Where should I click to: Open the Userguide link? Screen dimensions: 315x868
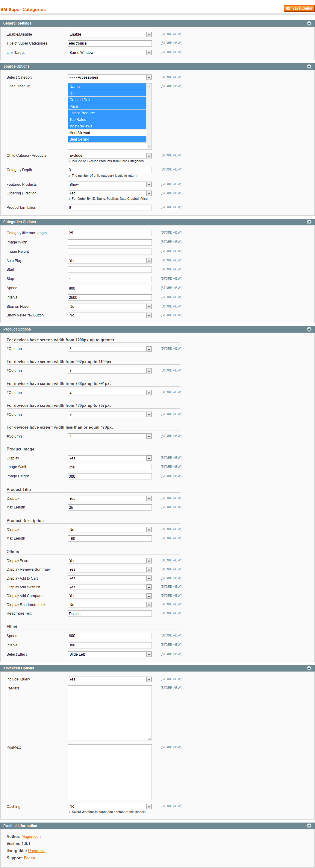tap(37, 851)
